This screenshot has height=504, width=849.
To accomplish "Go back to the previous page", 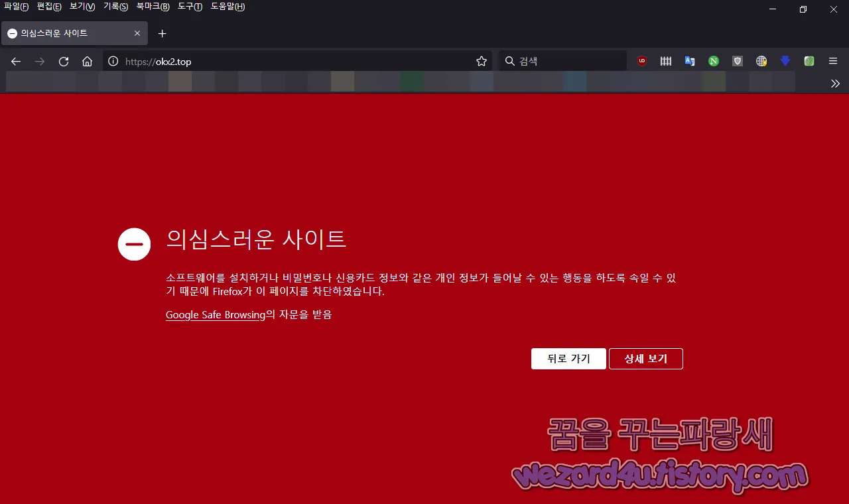I will [x=16, y=61].
